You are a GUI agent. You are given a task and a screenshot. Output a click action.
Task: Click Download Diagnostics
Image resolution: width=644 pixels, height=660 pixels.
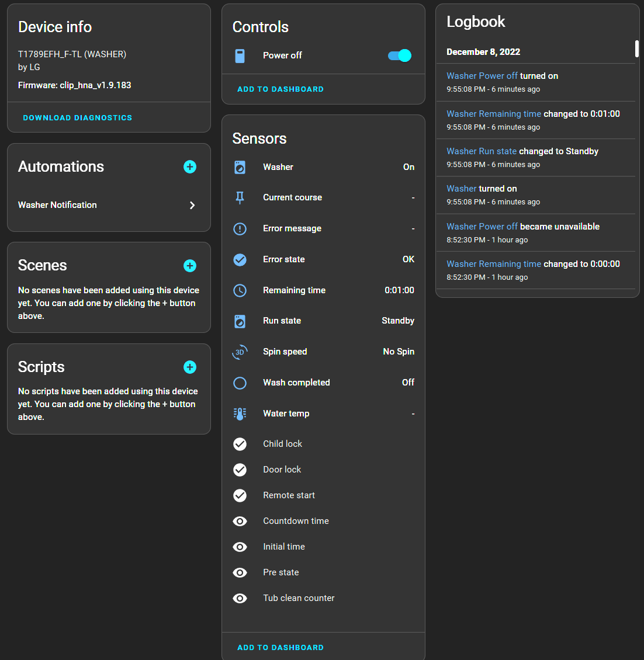click(77, 117)
